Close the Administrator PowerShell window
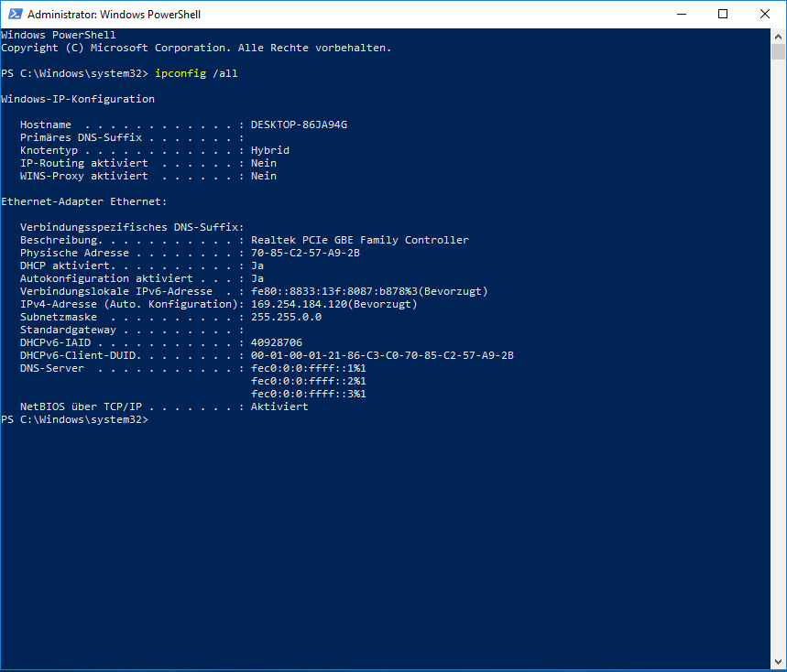The width and height of the screenshot is (787, 672). pyautogui.click(x=764, y=14)
